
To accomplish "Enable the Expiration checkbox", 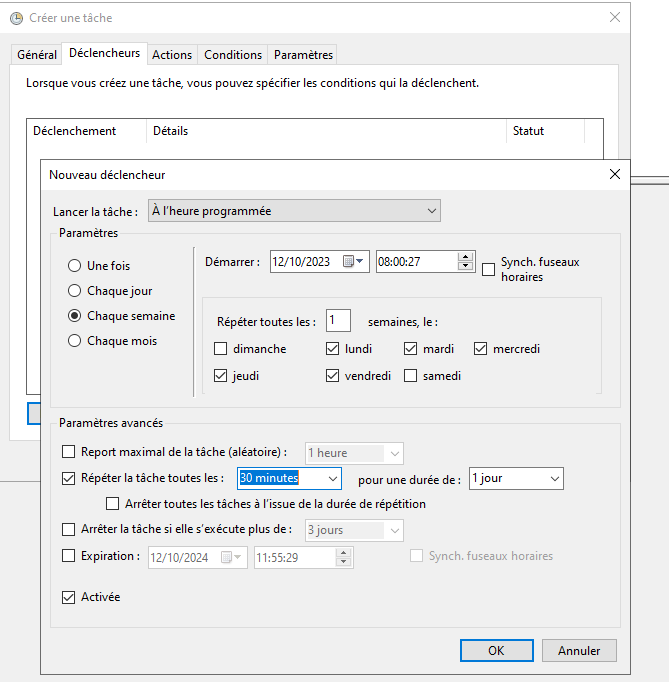I will (68, 556).
